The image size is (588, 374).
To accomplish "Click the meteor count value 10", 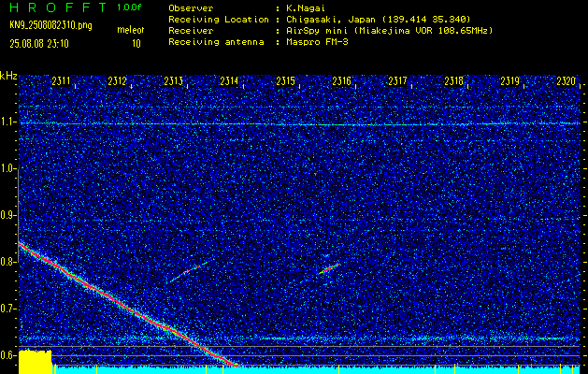I will [x=136, y=44].
